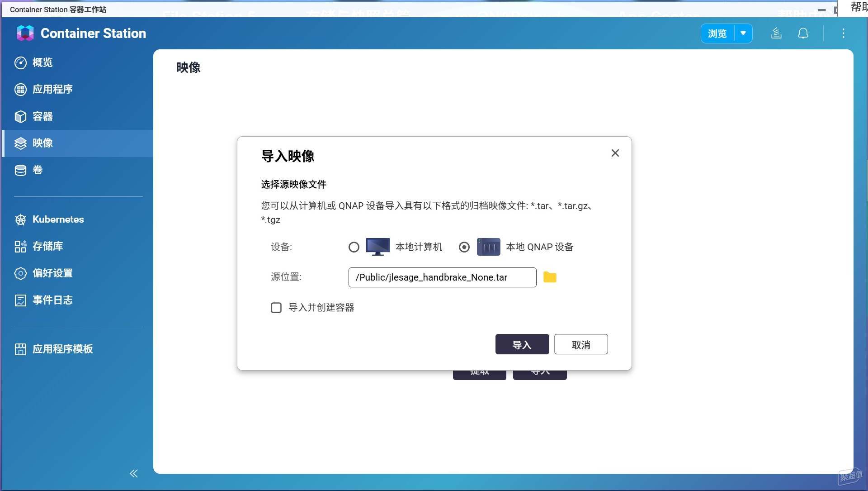
Task: Browse files with the yellow folder icon
Action: tap(550, 277)
